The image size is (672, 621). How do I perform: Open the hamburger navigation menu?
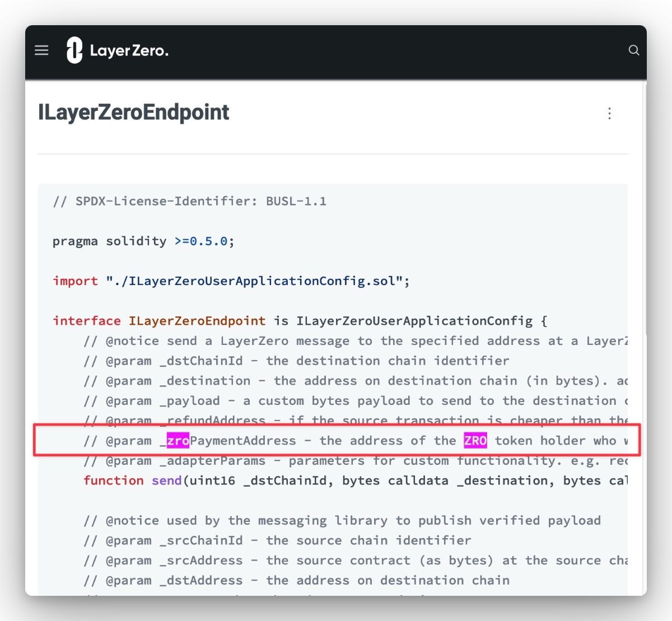click(x=41, y=50)
